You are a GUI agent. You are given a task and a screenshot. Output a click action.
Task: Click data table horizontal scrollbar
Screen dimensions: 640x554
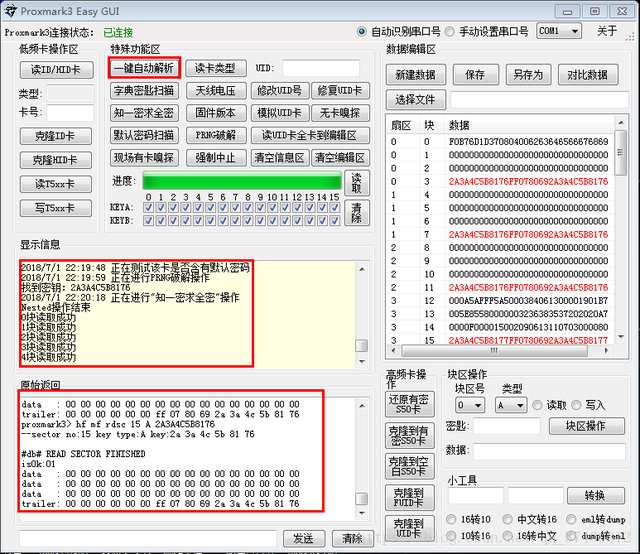coord(500,351)
